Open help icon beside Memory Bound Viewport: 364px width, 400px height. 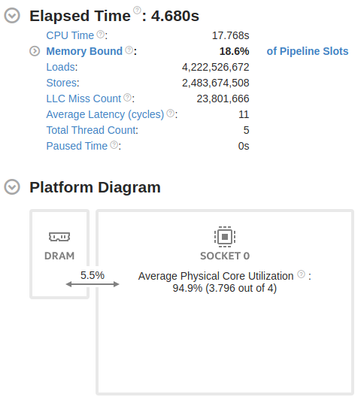tap(129, 50)
